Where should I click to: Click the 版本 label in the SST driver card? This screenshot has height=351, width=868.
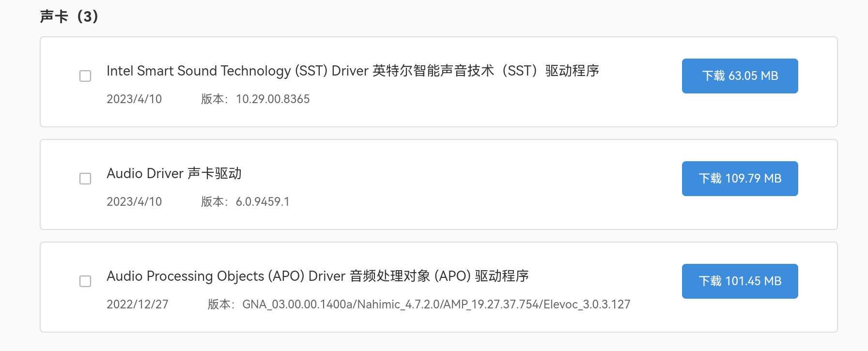(x=212, y=99)
